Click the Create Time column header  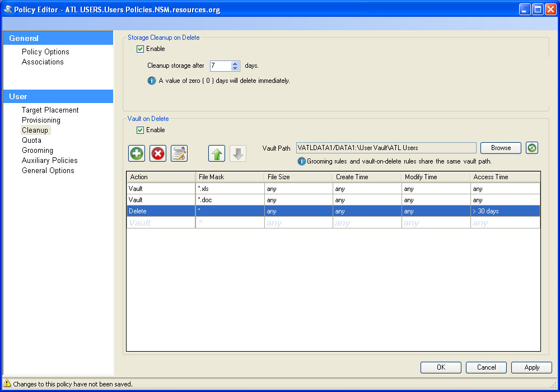tap(367, 177)
